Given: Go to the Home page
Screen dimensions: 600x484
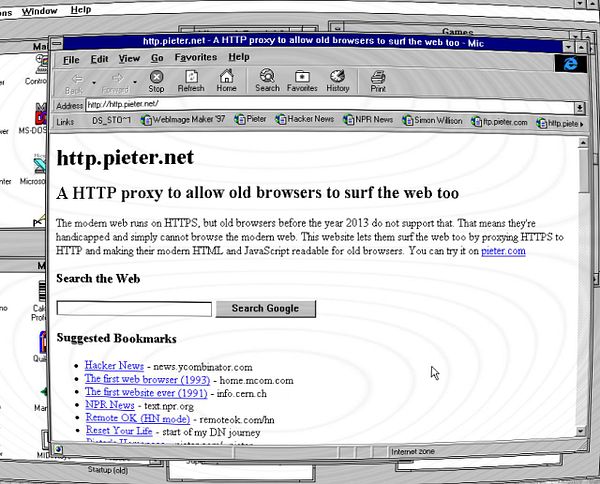Looking at the screenshot, I should (x=226, y=81).
